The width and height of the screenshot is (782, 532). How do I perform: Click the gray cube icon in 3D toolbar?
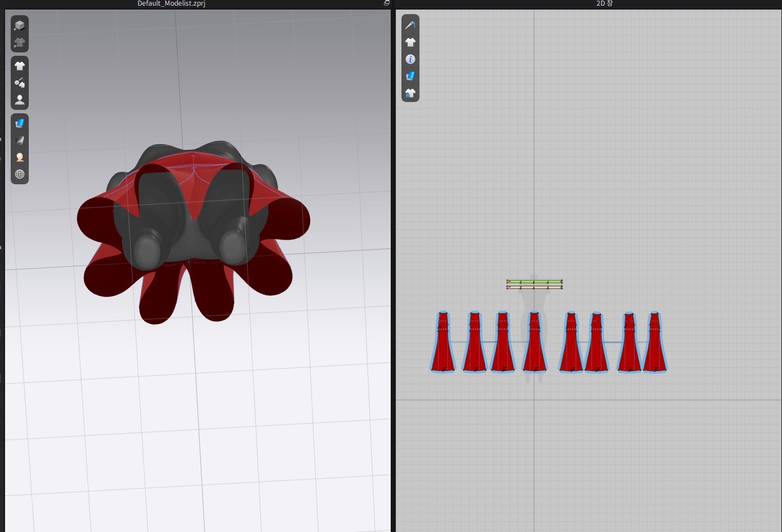[20, 25]
